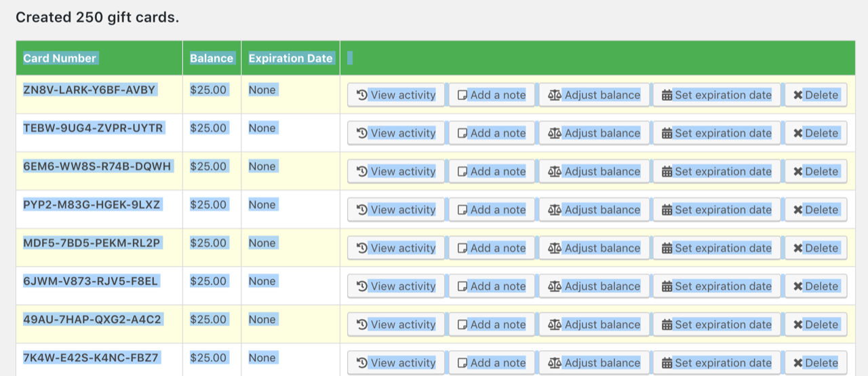Image resolution: width=868 pixels, height=376 pixels.
Task: Delete card PYP2-M83G-HGEK-9LXZ
Action: (x=816, y=210)
